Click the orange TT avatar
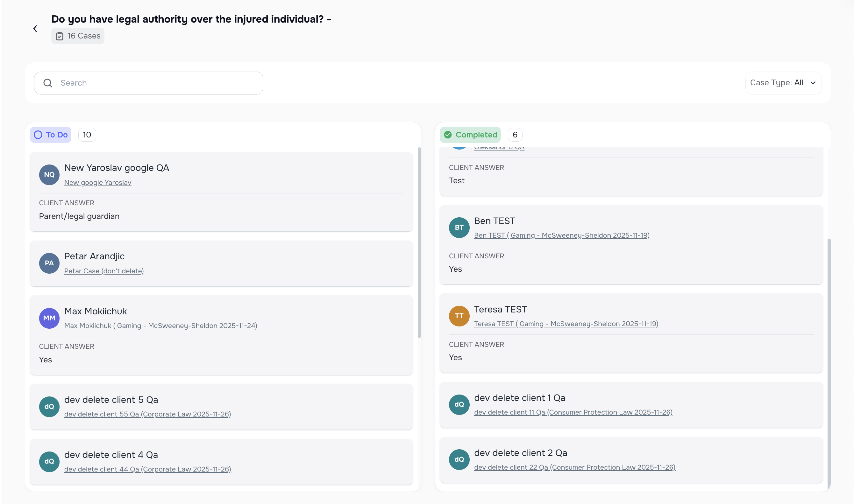The image size is (854, 504). click(459, 316)
